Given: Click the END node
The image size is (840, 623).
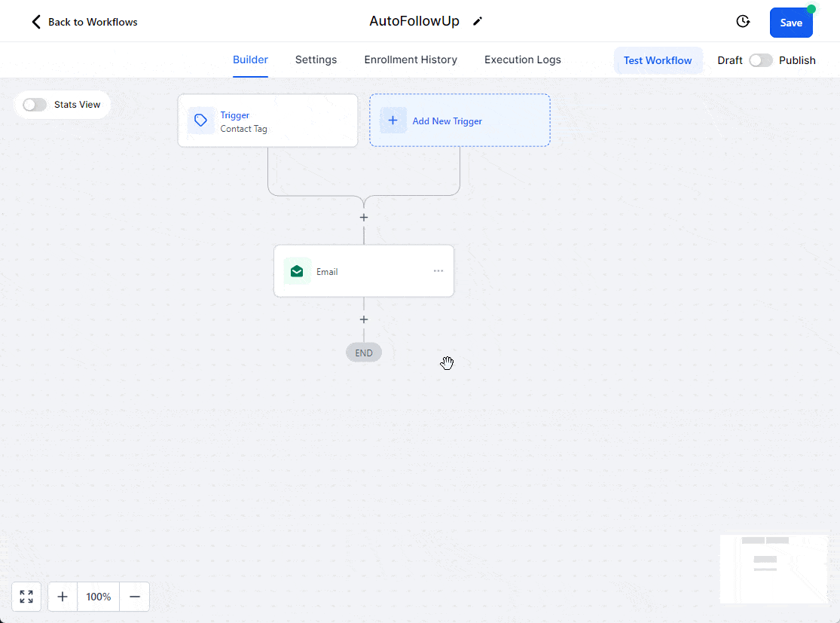Looking at the screenshot, I should coord(364,353).
